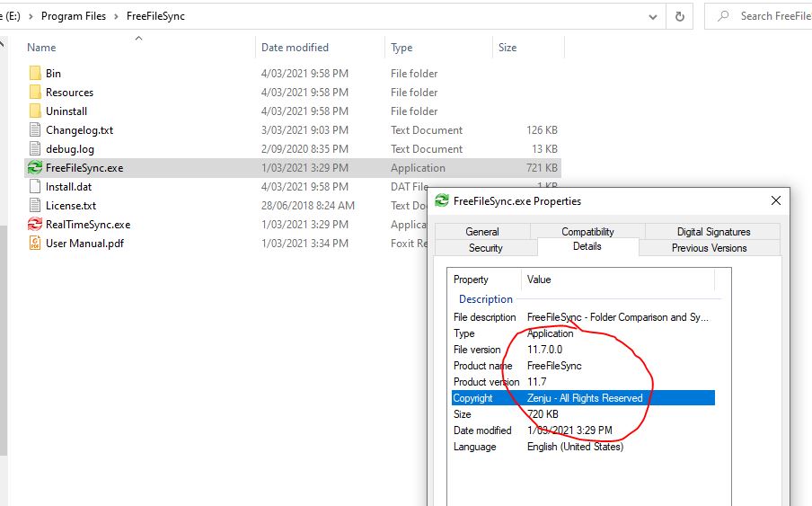Click the File description property row
The image size is (812, 506).
pyautogui.click(x=583, y=317)
